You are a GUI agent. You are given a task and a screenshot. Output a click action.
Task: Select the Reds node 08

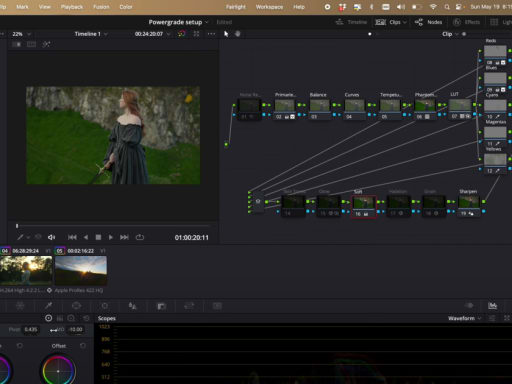(495, 55)
